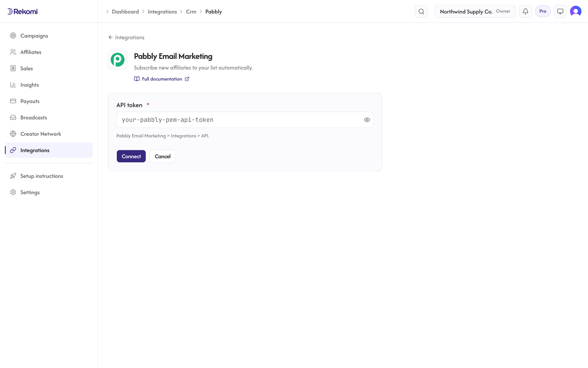
Task: View Insights in sidebar
Action: (x=49, y=85)
